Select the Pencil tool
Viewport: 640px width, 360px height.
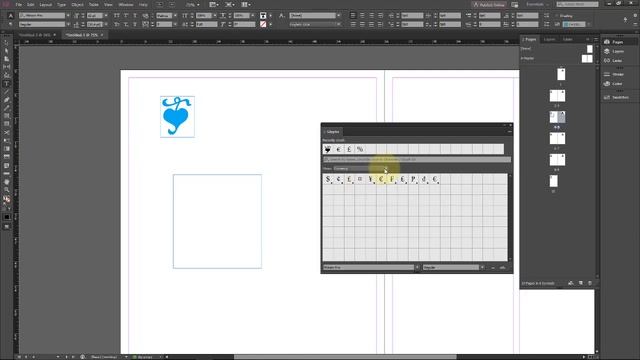7,108
